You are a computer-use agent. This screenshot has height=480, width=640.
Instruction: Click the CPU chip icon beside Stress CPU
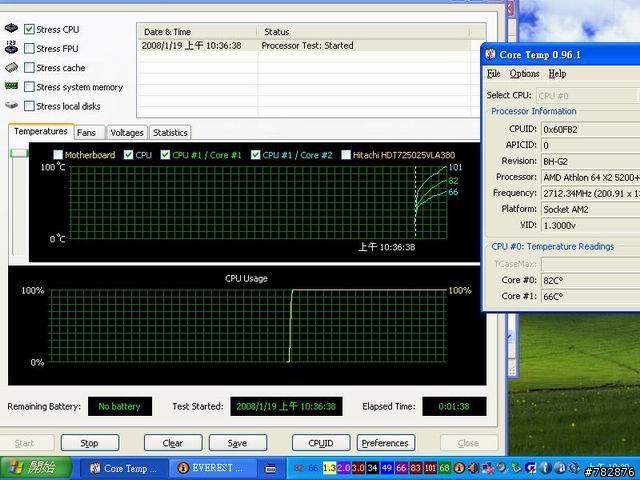coord(11,28)
